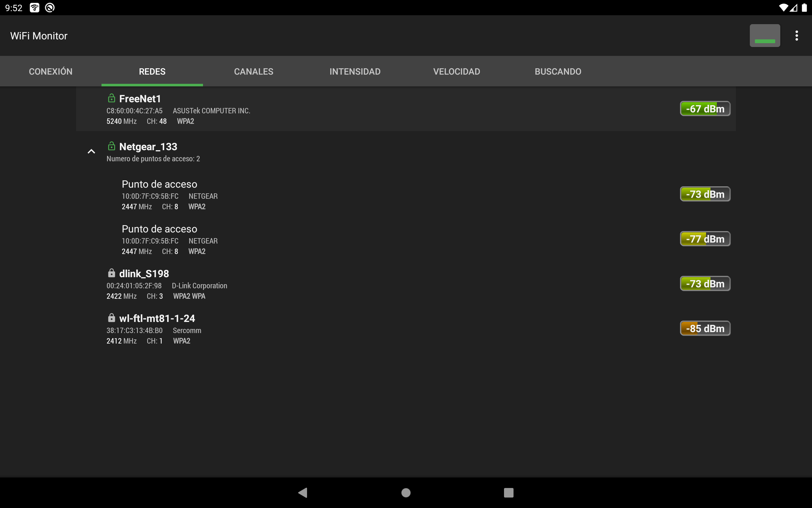
Task: Click dlink_S198's -73 dBm signal badge
Action: pyautogui.click(x=705, y=284)
